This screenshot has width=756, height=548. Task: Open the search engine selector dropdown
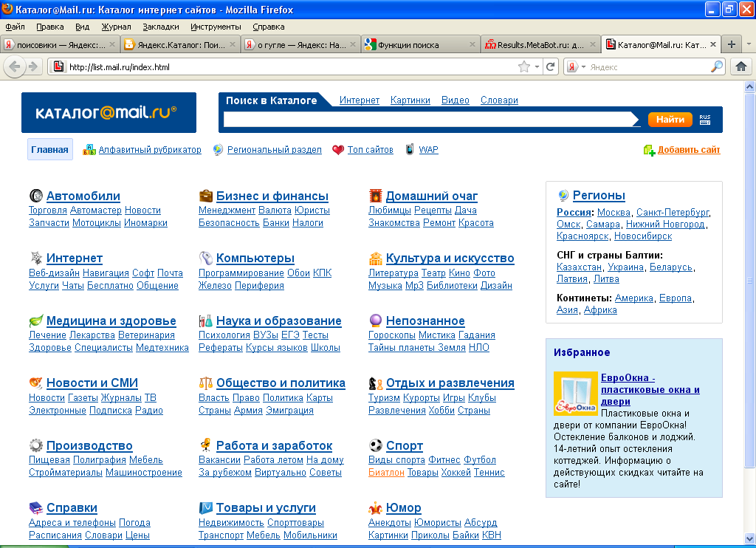point(583,67)
